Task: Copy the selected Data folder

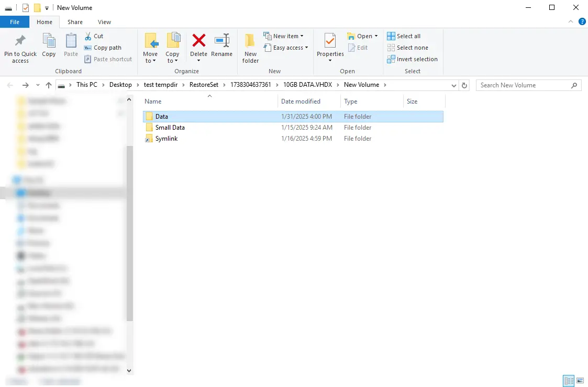Action: tap(49, 47)
